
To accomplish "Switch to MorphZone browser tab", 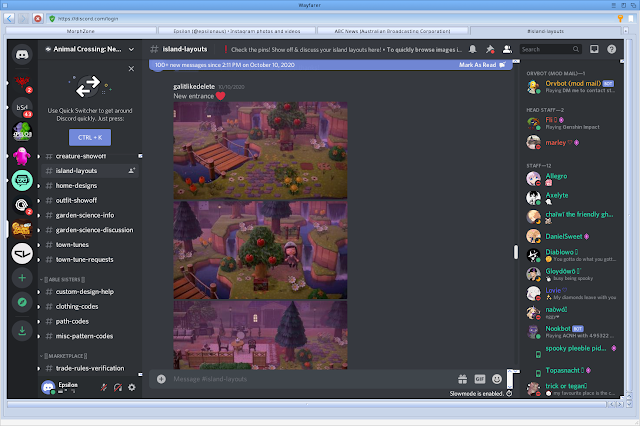I will point(81,31).
